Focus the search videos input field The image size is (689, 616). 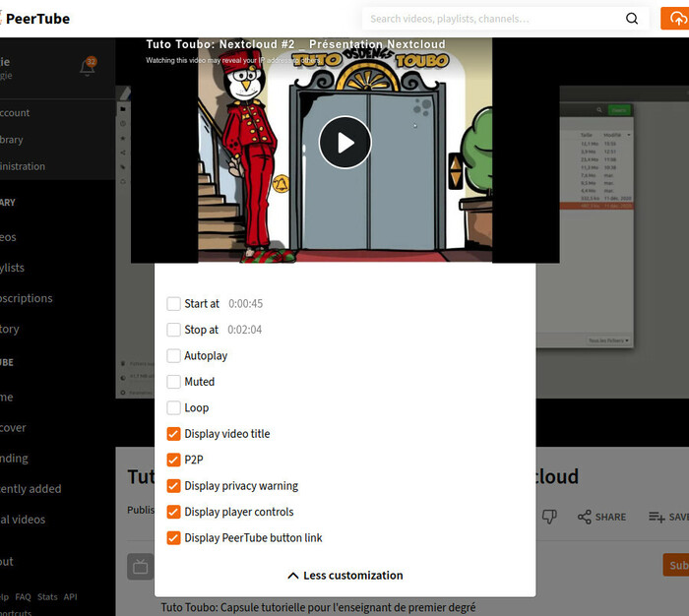tap(492, 19)
